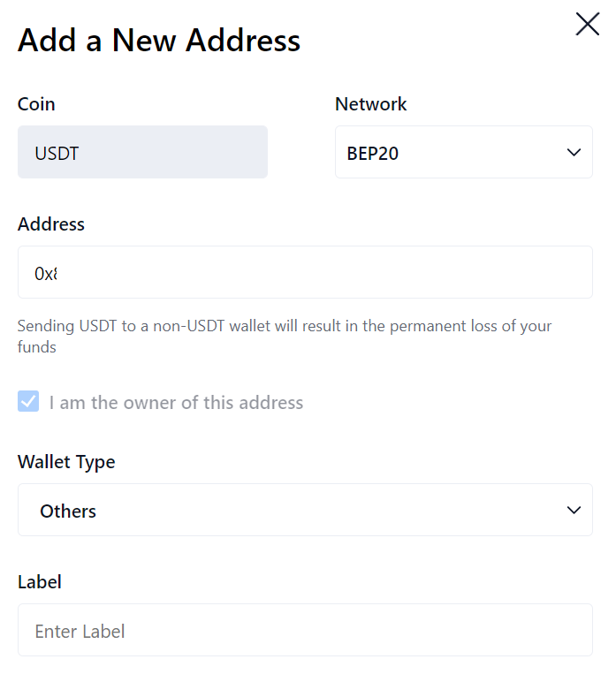
Task: Click the 0x8 text in the Address box
Action: point(45,274)
